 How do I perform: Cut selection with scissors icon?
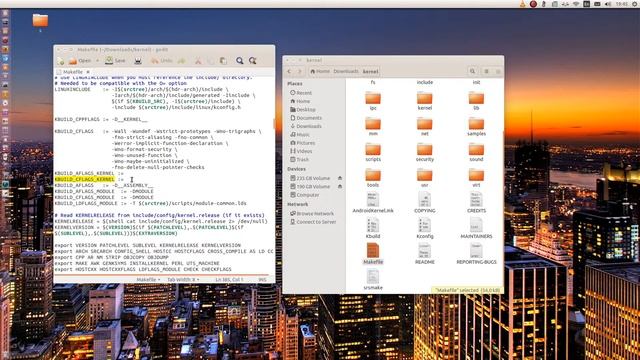coord(198,61)
